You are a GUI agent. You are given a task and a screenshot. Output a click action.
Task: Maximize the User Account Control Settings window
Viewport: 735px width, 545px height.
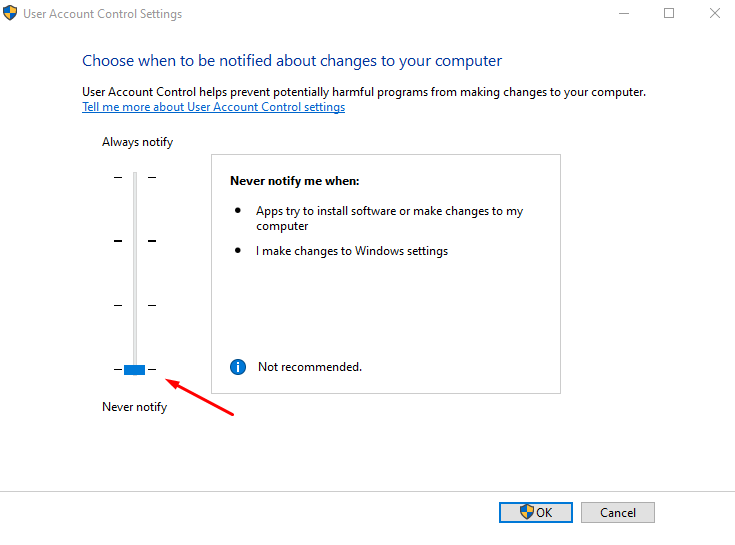coord(668,14)
